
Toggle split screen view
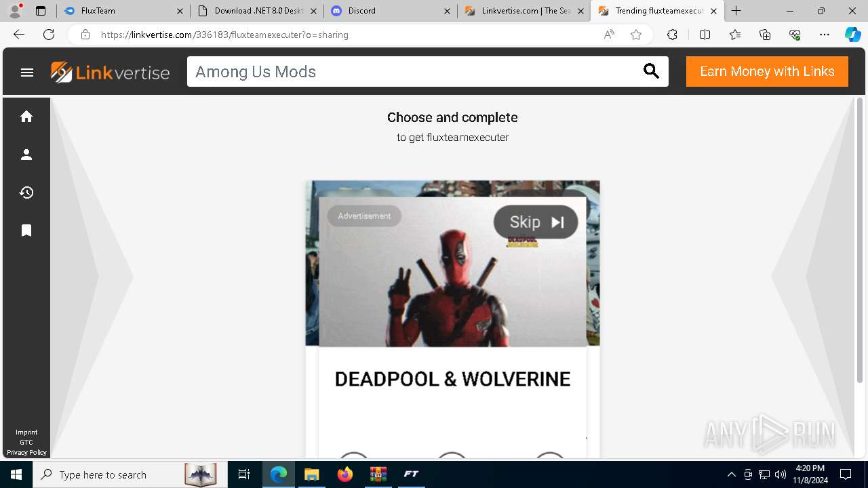(x=705, y=35)
